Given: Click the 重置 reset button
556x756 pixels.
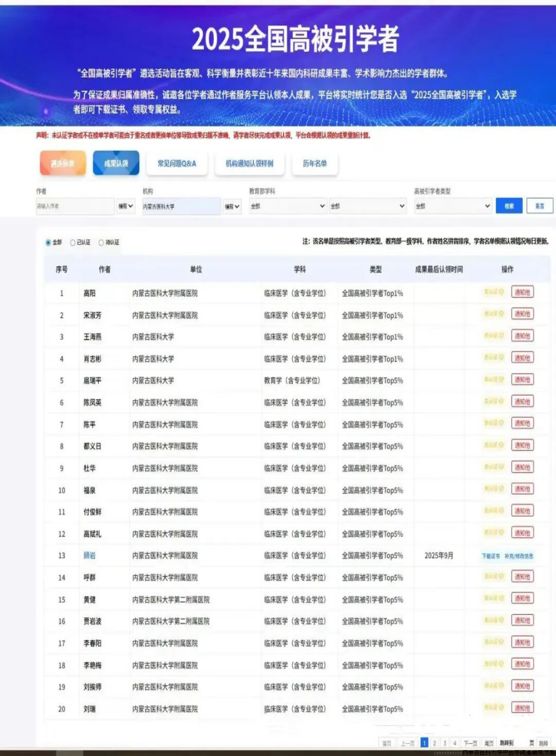Looking at the screenshot, I should coord(539,206).
